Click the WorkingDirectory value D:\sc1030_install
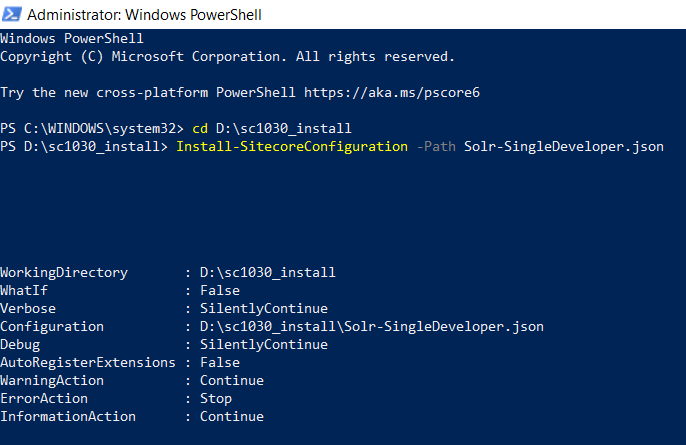Viewport: 686px width, 445px height. point(267,273)
